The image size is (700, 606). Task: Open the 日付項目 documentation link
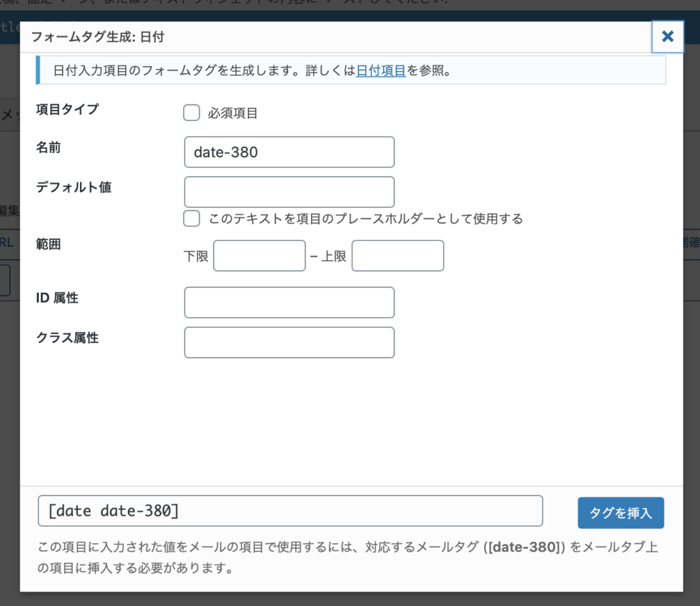coord(381,70)
